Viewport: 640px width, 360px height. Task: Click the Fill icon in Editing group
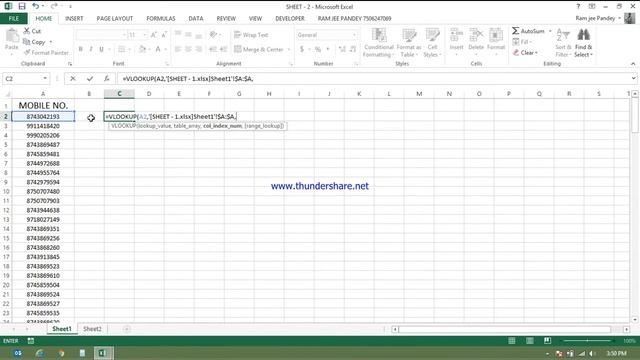[516, 42]
